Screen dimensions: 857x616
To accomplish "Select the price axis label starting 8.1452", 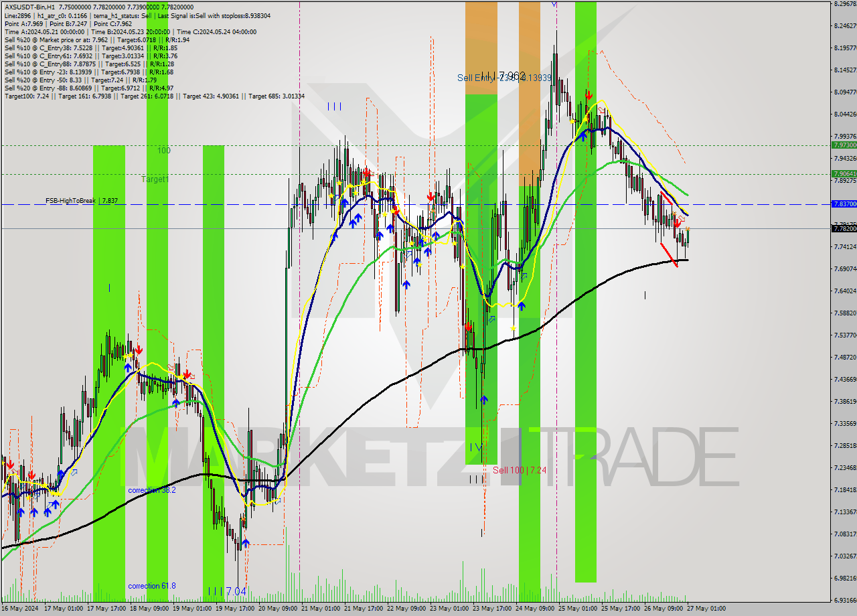I will coord(845,70).
